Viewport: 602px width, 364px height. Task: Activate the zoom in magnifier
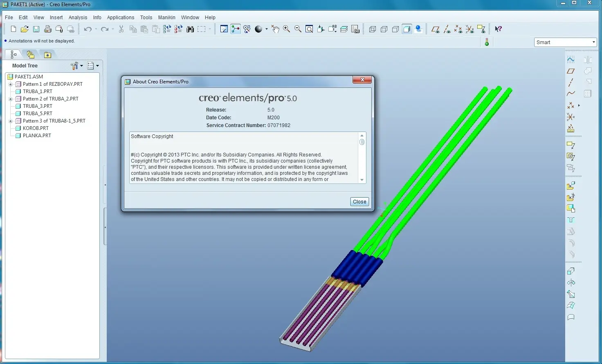pyautogui.click(x=286, y=29)
